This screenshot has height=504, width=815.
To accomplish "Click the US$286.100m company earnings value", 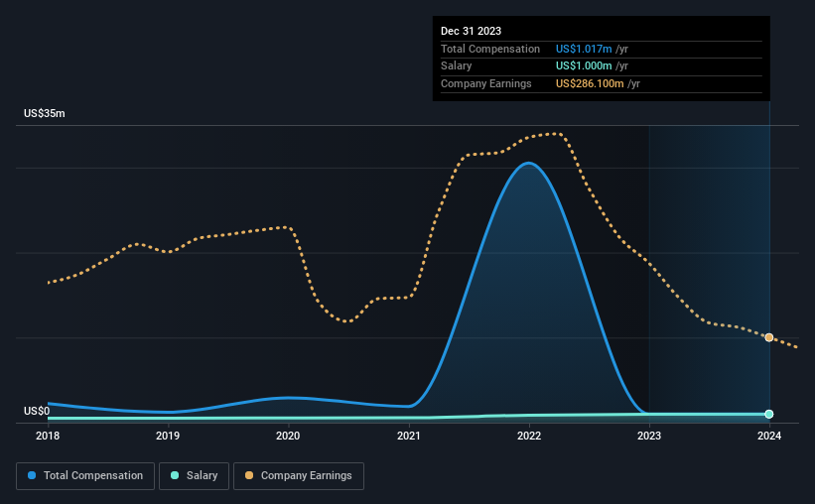I will [590, 83].
